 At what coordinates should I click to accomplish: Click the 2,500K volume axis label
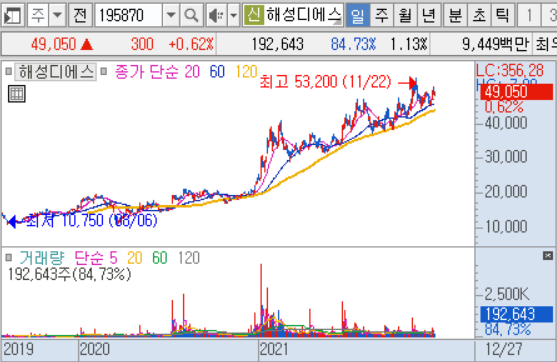[x=507, y=294]
